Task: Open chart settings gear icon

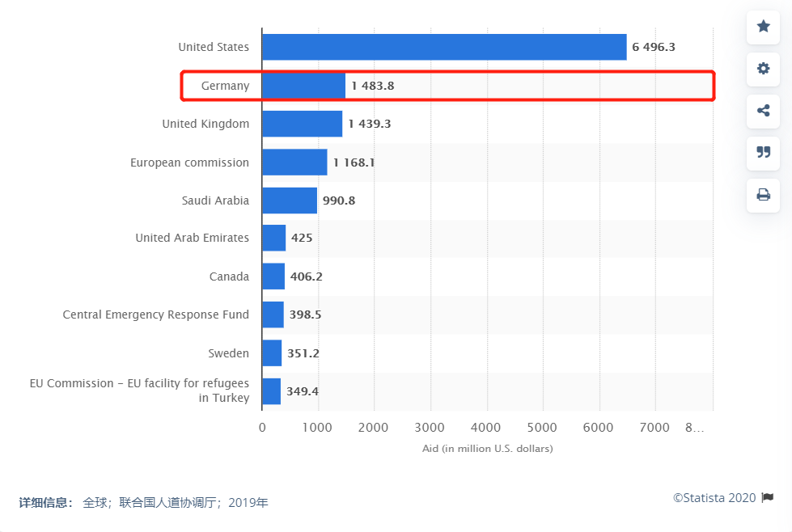Action: pos(763,69)
